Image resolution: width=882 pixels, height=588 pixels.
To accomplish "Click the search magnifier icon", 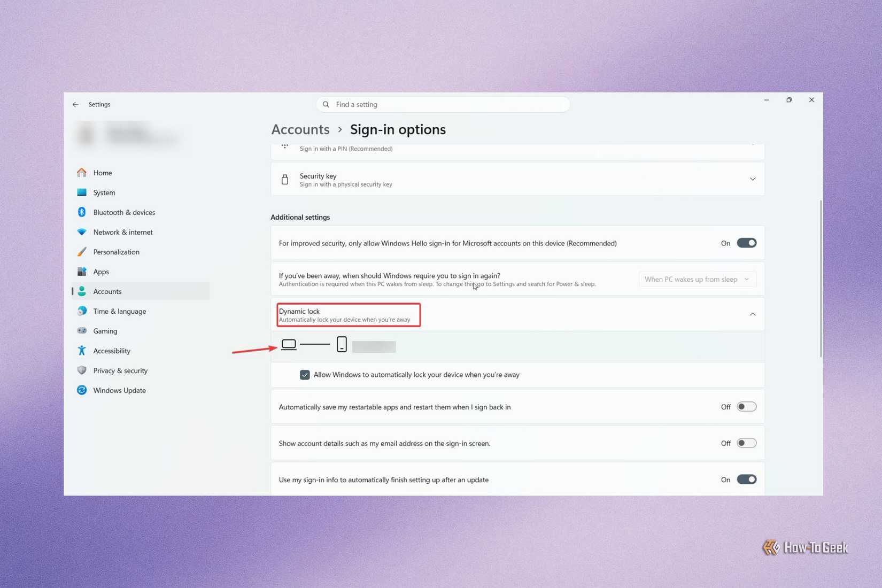I will (x=326, y=104).
